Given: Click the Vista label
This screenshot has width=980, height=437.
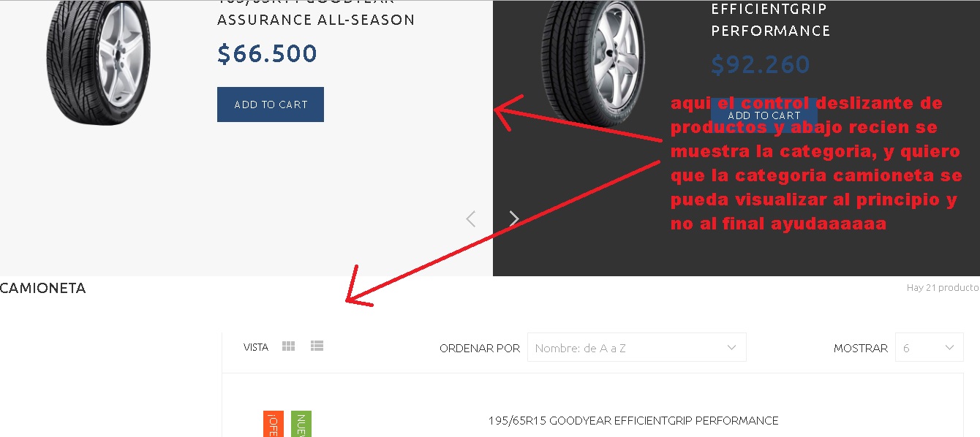Looking at the screenshot, I should point(256,347).
